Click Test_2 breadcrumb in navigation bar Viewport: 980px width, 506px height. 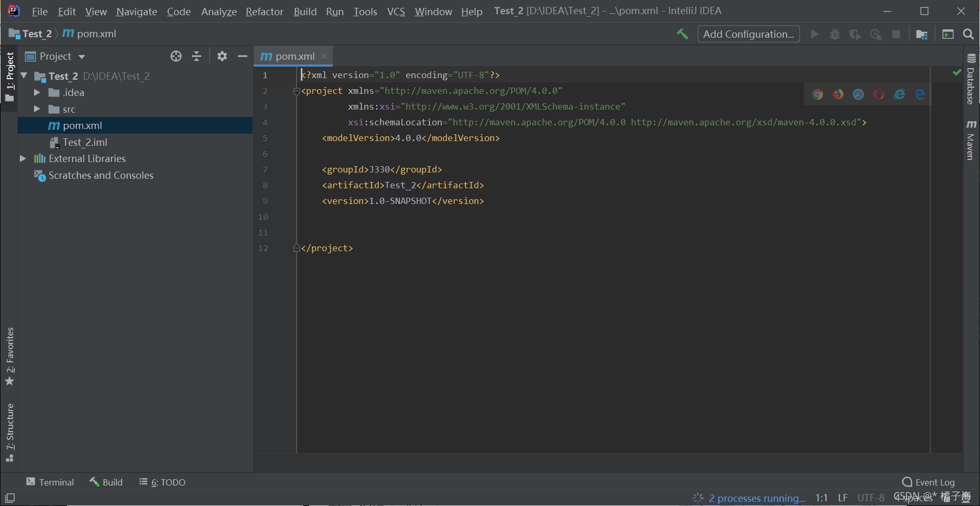click(31, 34)
